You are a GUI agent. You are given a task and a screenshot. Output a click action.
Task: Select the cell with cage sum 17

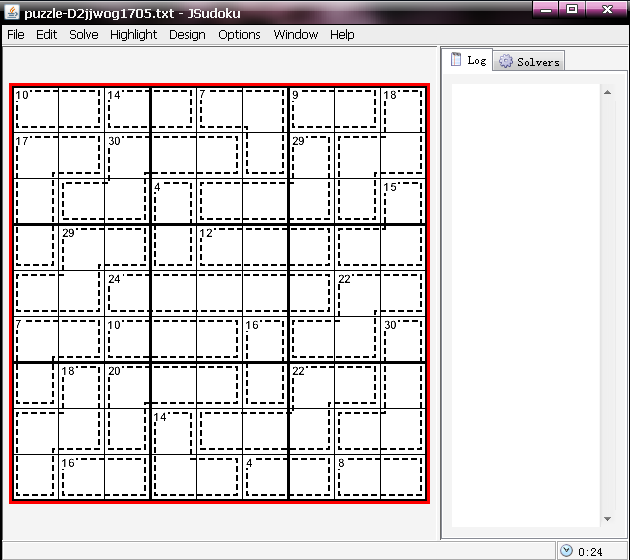click(36, 155)
